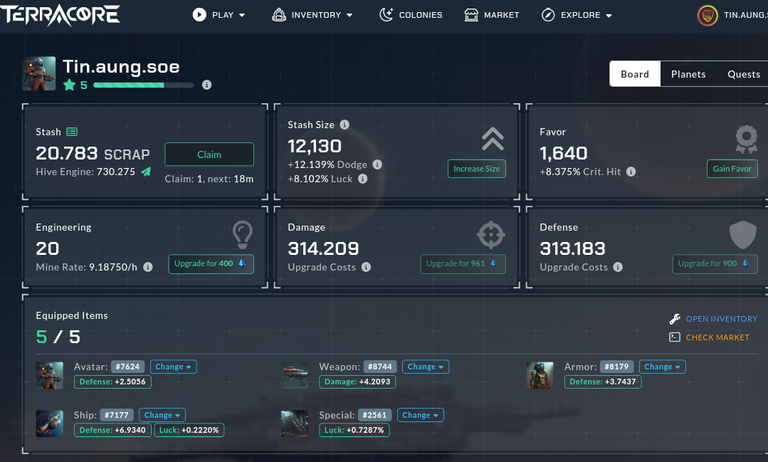Viewport: 768px width, 462px height.
Task: Open the Stash ledger icon
Action: coord(72,131)
